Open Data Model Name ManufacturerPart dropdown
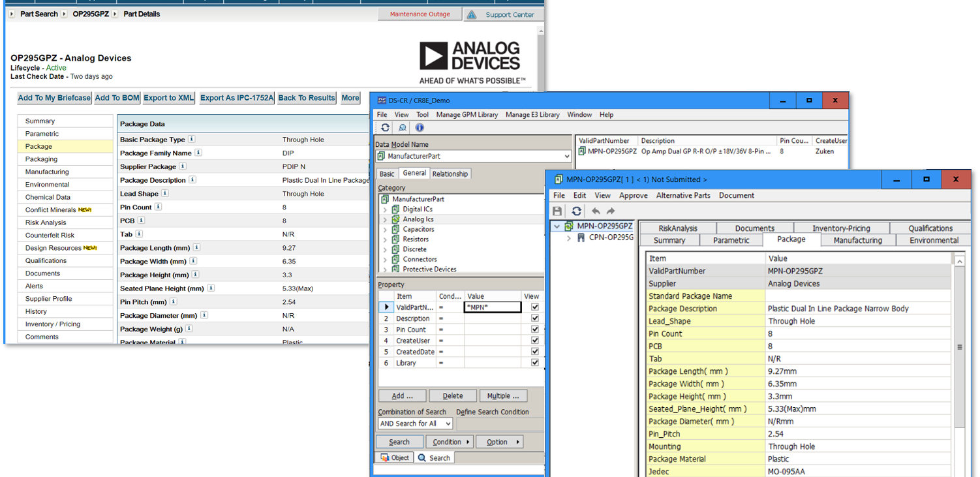The width and height of the screenshot is (980, 477). click(x=566, y=157)
